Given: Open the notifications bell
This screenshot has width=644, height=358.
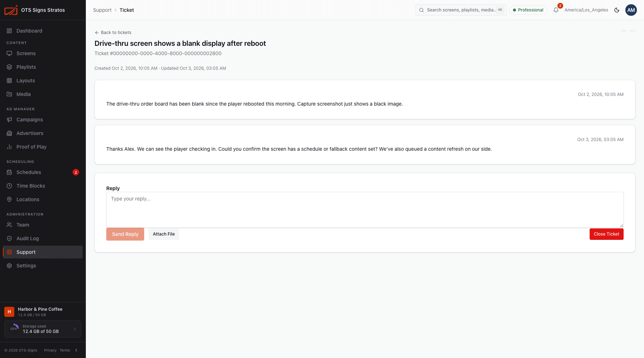Looking at the screenshot, I should click(556, 10).
